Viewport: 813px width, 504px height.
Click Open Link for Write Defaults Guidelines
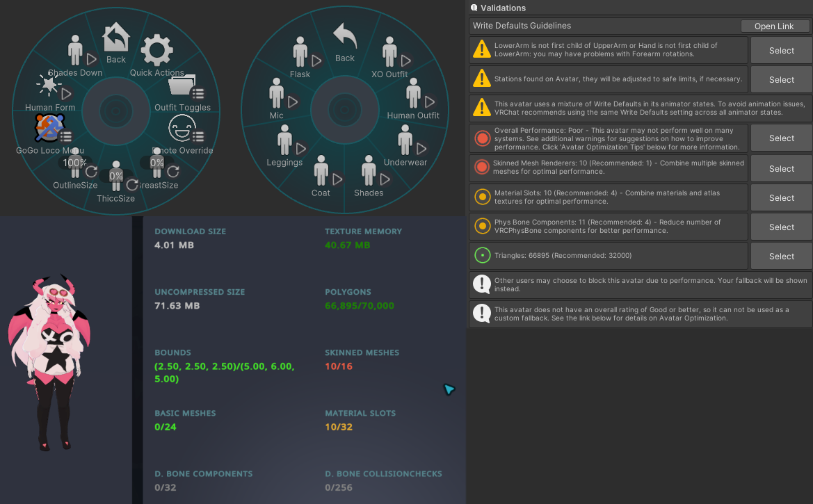point(775,26)
